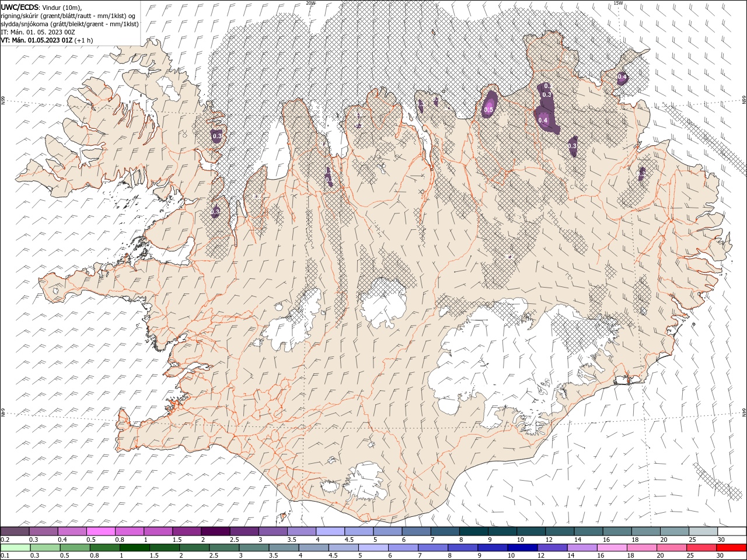Select the bright pink snow swatch between 0.5 and 0.8
Image resolution: width=747 pixels, height=560 pixels.
pyautogui.click(x=101, y=531)
